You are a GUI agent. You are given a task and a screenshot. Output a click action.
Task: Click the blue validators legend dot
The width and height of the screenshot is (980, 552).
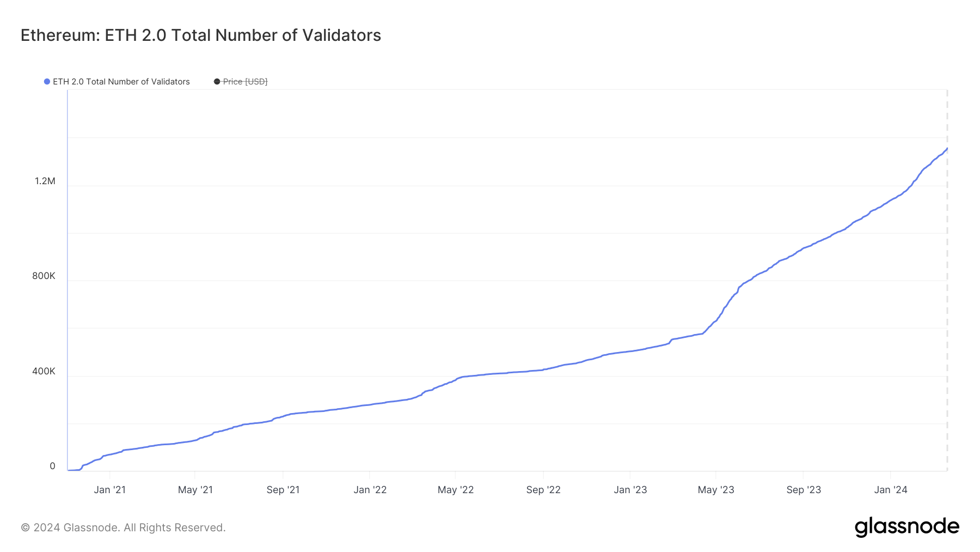point(47,82)
